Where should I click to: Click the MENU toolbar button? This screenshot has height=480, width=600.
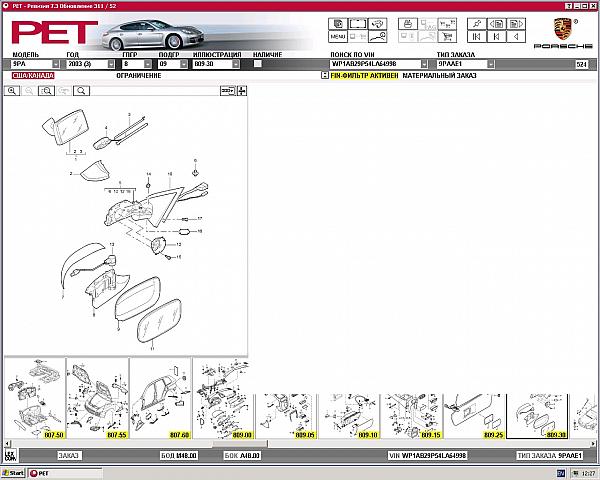[338, 36]
